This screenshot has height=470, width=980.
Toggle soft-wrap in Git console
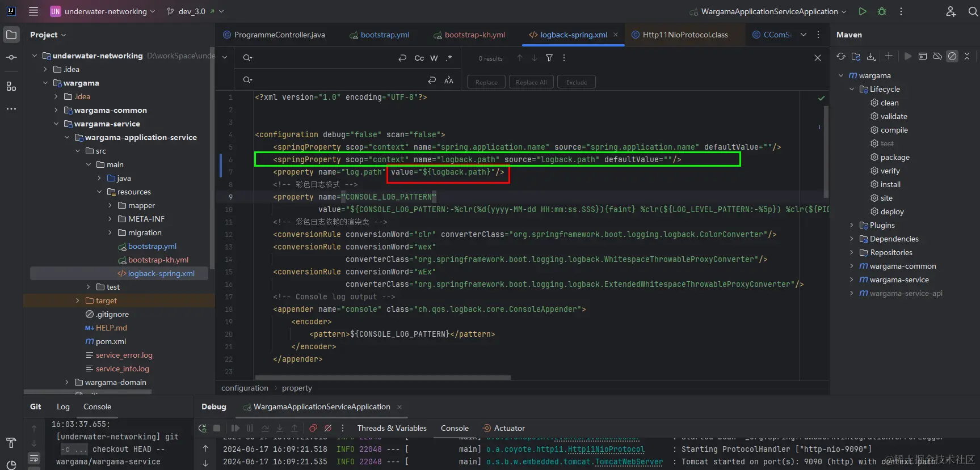34,458
